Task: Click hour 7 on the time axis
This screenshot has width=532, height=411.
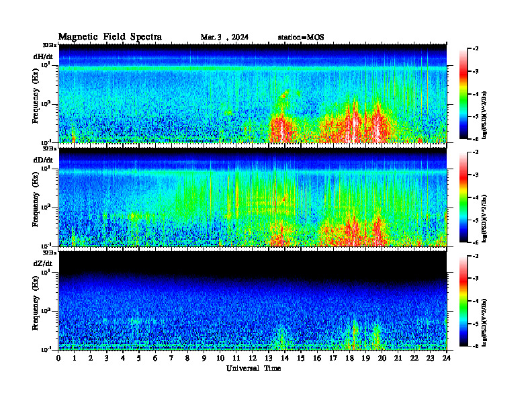Action: (x=171, y=359)
